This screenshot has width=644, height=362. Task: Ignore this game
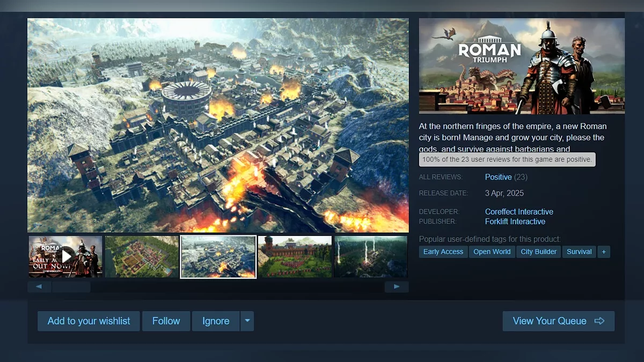(216, 321)
